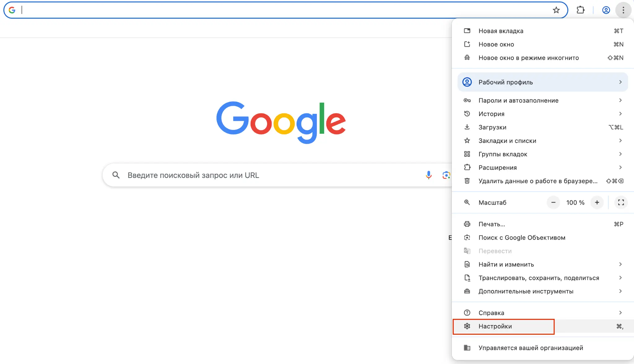The image size is (634, 364).
Task: Click the key icon beside Пароли и автозаполнение
Action: (x=467, y=100)
